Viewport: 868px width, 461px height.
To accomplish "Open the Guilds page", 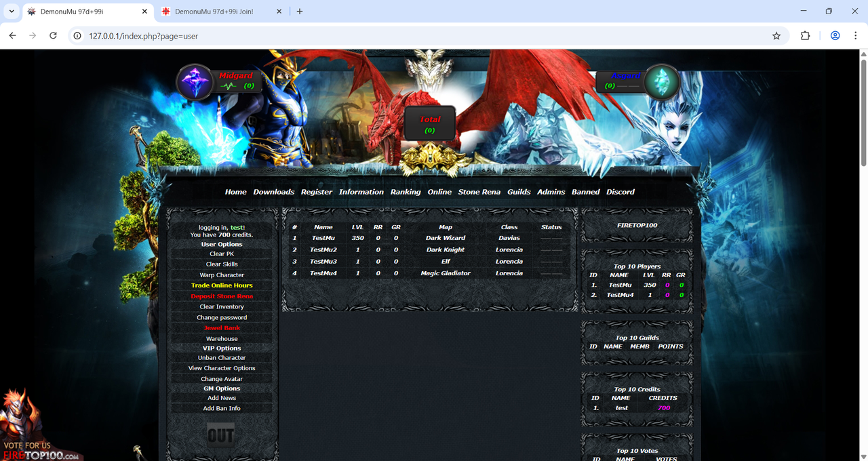I will point(519,192).
